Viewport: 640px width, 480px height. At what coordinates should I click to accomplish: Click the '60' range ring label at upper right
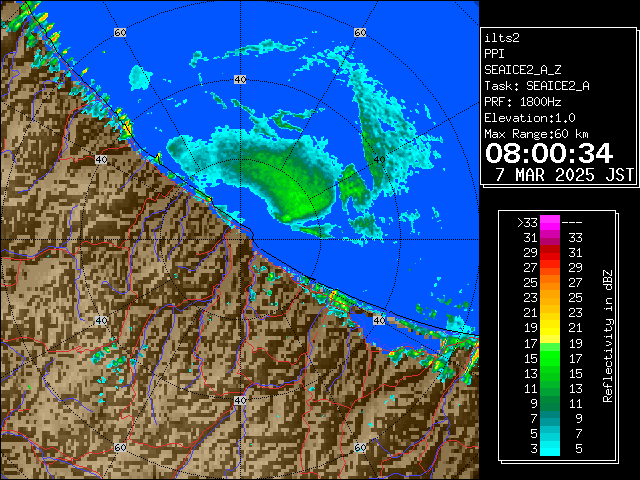(x=360, y=32)
